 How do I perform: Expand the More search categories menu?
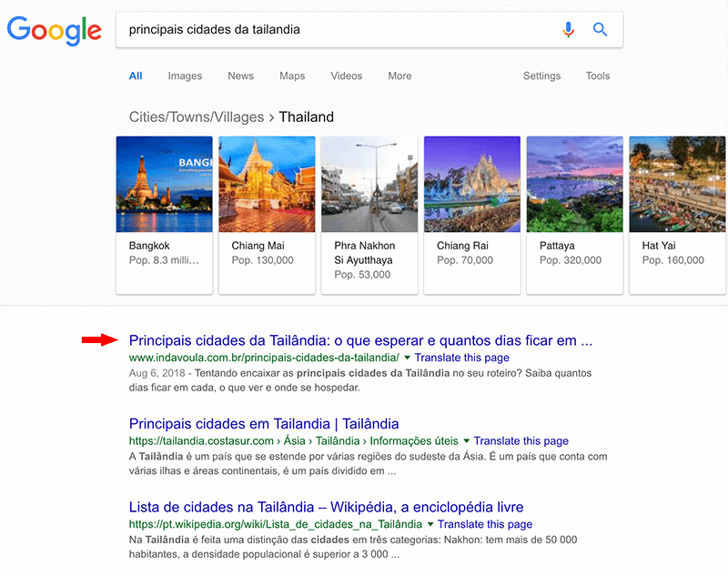(399, 76)
